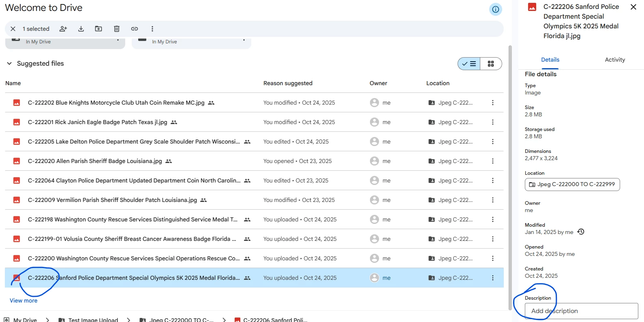The image size is (644, 322).
Task: Click the image file icon for C-222201
Action: (x=17, y=122)
